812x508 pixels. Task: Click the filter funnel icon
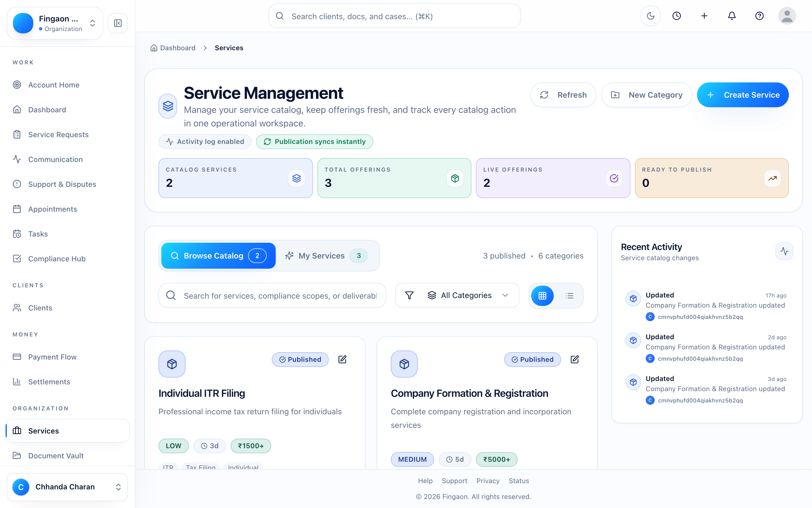click(409, 295)
